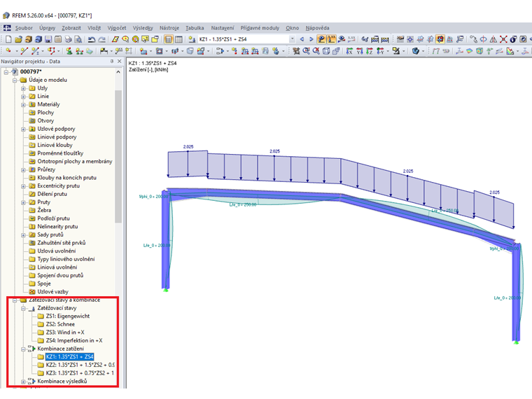Toggle the highlighted move/select toolbar button
The image size is (532, 399).
(x=440, y=39)
